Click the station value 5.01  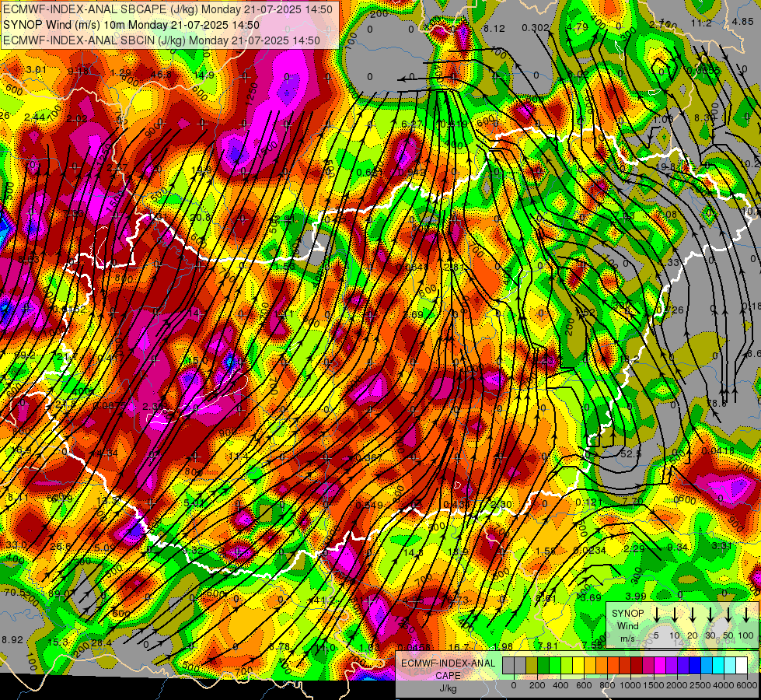(194, 502)
